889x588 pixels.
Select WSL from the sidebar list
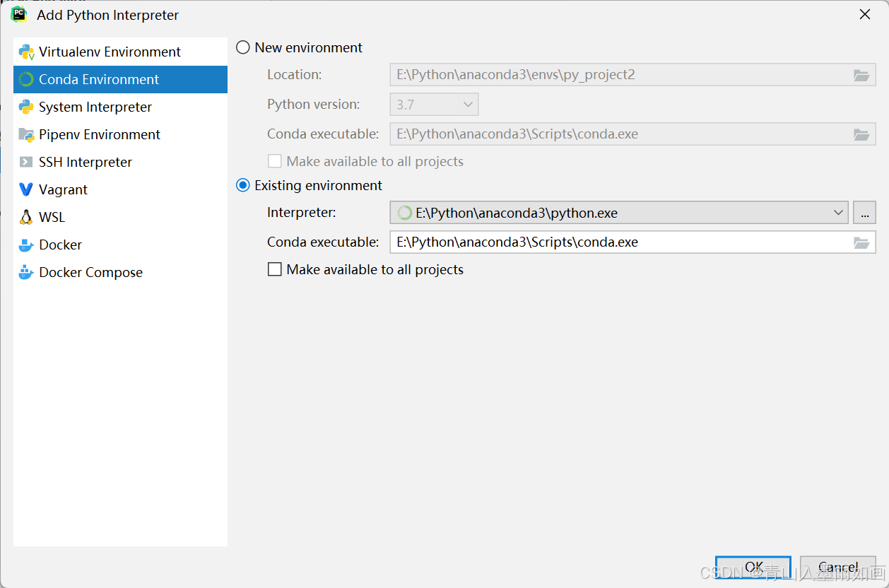pyautogui.click(x=120, y=218)
